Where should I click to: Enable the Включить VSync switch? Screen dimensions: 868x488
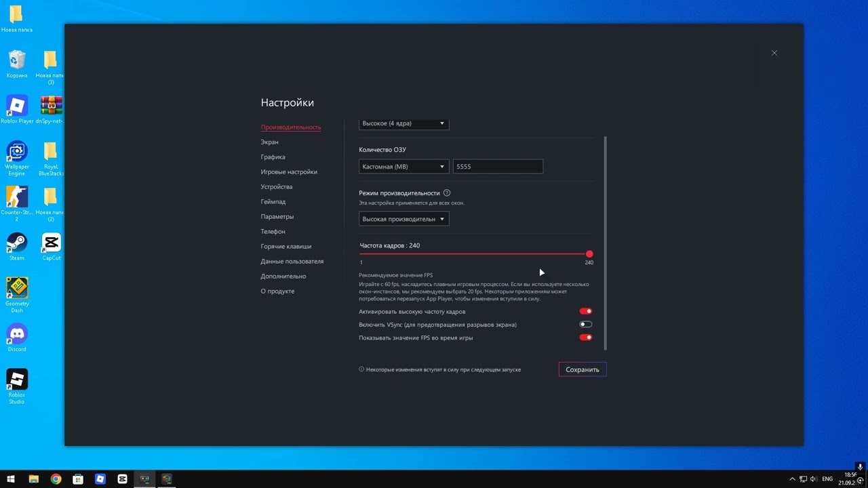click(x=586, y=325)
